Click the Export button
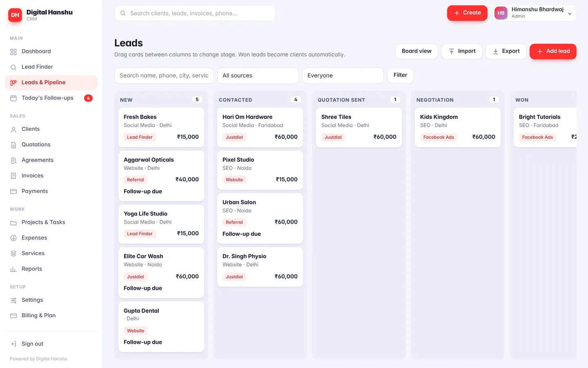The width and height of the screenshot is (588, 368). click(x=506, y=52)
